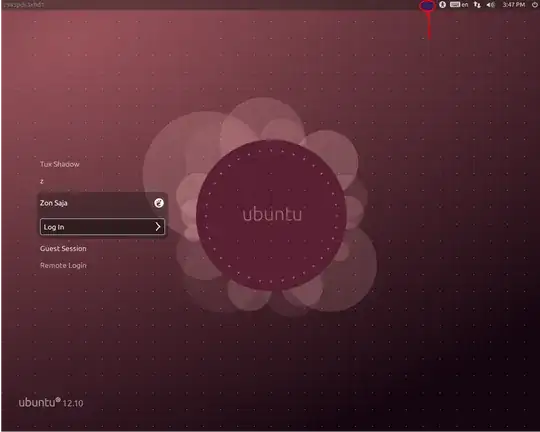Viewport: 540px width, 432px height.
Task: Open the power/shutdown menu icon
Action: [x=535, y=4]
